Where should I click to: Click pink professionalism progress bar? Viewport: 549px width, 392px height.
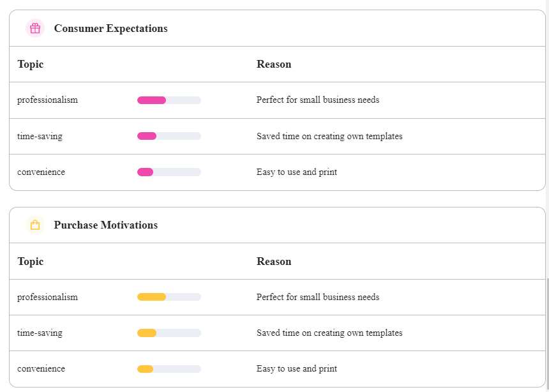[x=169, y=100]
